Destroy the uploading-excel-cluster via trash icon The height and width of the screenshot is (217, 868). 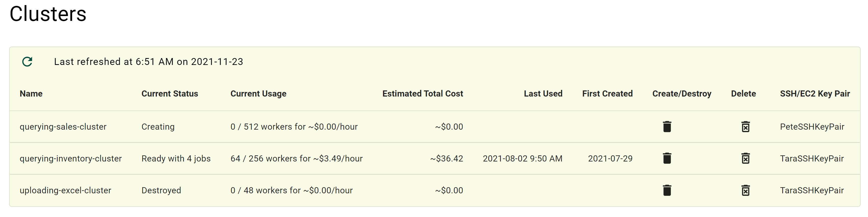click(x=667, y=191)
